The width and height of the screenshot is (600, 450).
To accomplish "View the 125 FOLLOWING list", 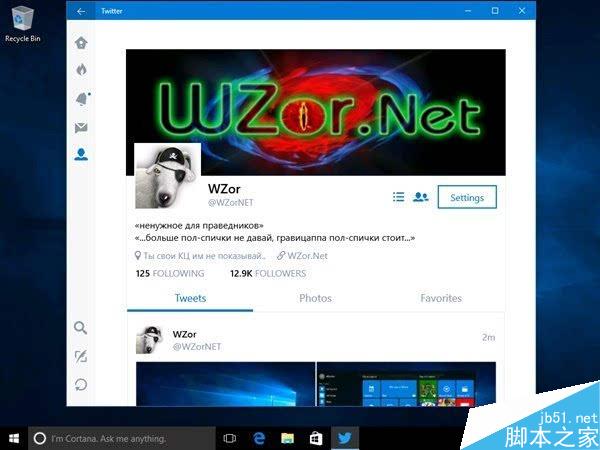I will click(x=170, y=274).
